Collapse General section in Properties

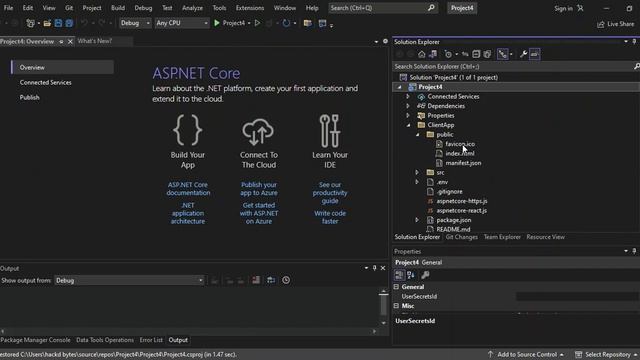click(x=396, y=287)
